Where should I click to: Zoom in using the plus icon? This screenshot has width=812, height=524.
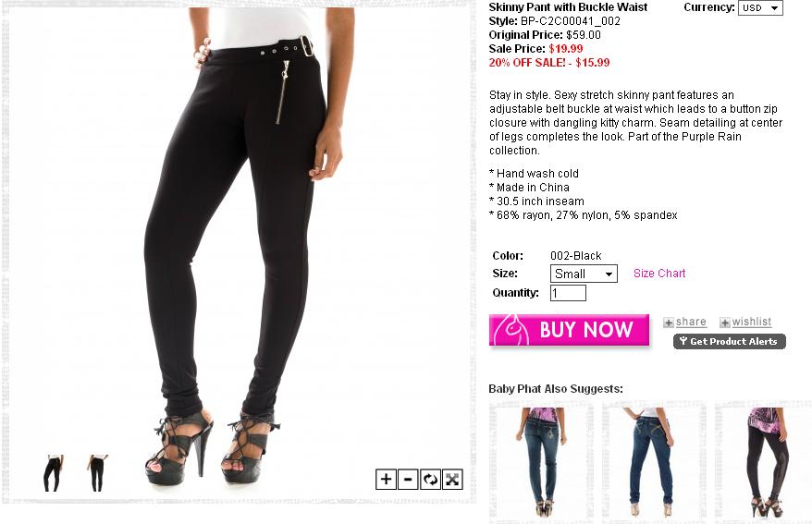point(386,480)
